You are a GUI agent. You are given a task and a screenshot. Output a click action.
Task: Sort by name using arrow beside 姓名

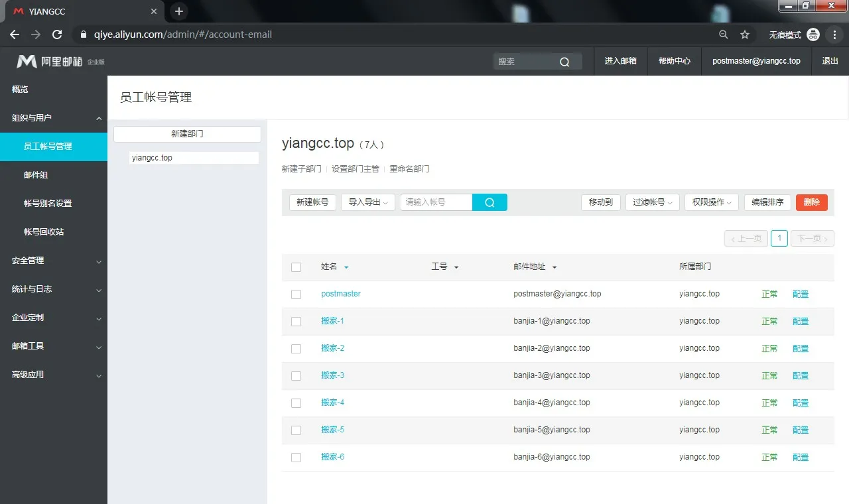[x=346, y=267]
